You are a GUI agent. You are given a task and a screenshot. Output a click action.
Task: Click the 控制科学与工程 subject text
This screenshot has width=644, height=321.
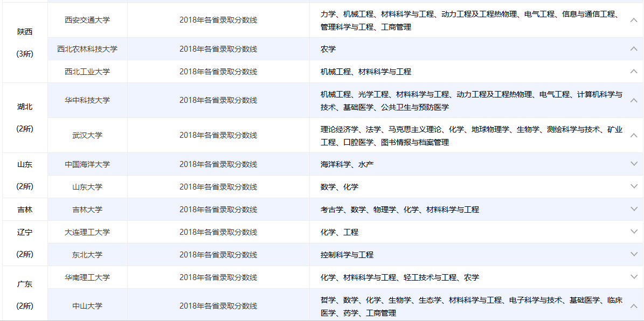pyautogui.click(x=347, y=255)
